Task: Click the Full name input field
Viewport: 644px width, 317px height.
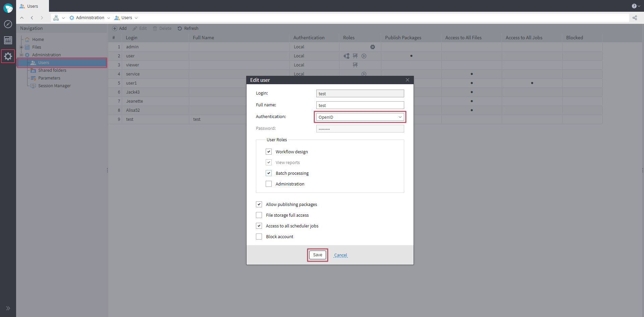Action: point(360,105)
